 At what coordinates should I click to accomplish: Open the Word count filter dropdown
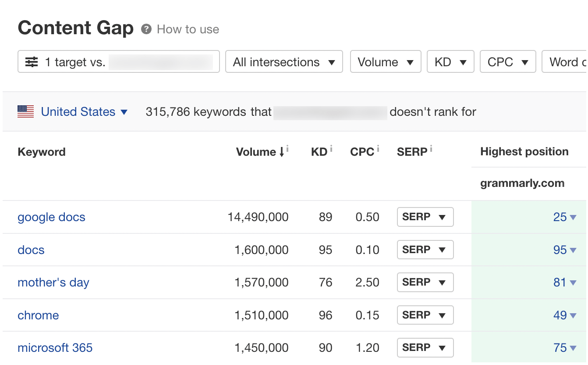click(570, 62)
